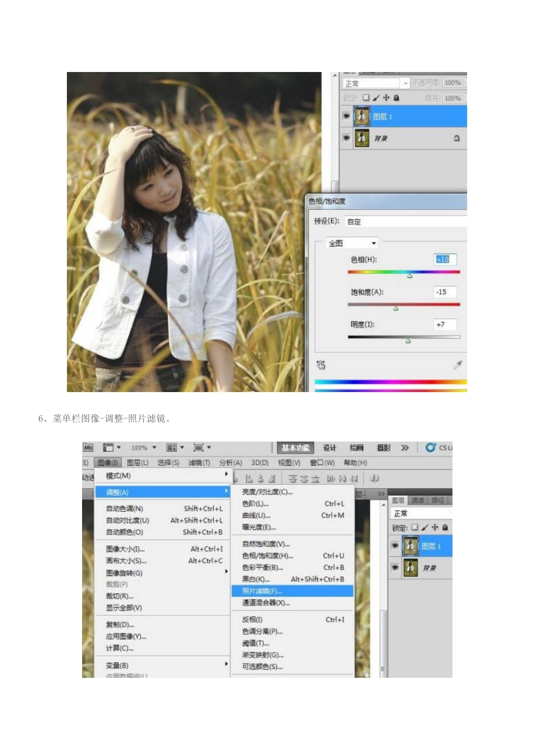Choose 色相/饱和度(H)... from the submenu
Screen dimensions: 534x756
click(x=292, y=555)
